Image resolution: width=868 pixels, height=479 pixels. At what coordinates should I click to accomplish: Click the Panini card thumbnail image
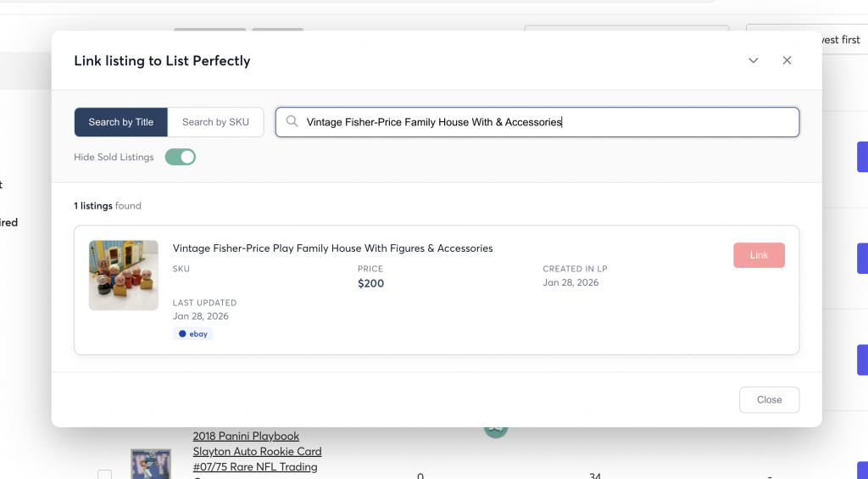click(x=151, y=466)
